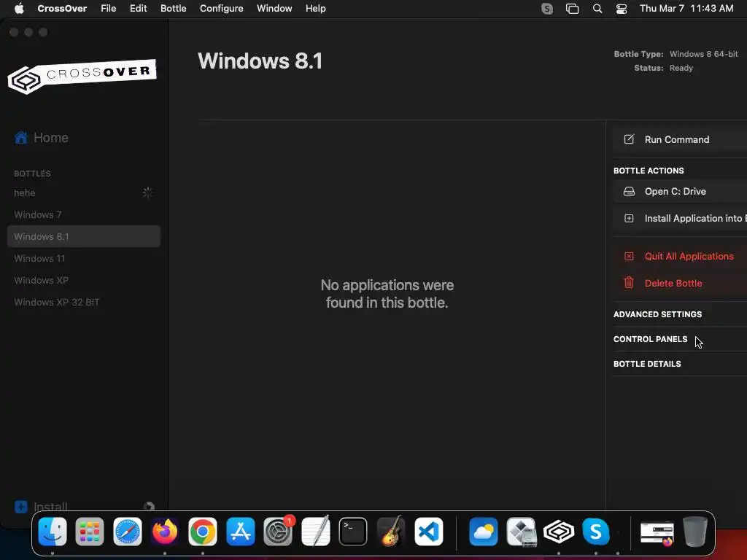The height and width of the screenshot is (560, 747).
Task: Open Control Center in menu bar
Action: [x=622, y=9]
